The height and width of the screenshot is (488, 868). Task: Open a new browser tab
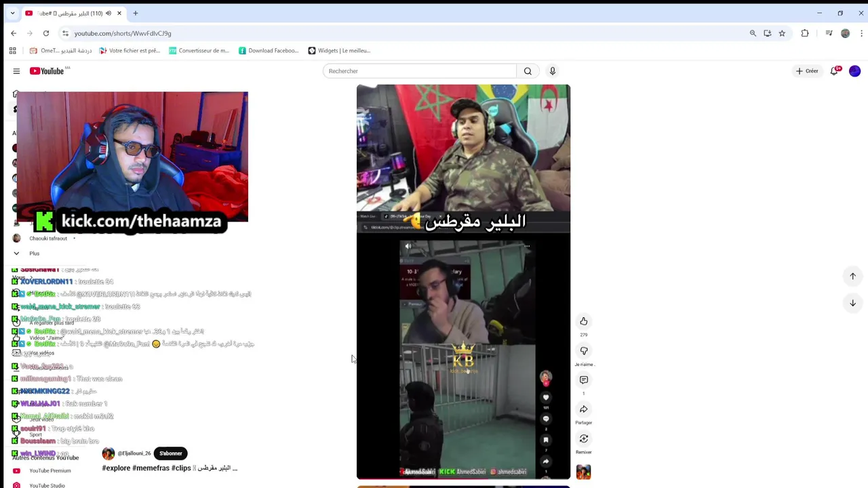tap(136, 13)
